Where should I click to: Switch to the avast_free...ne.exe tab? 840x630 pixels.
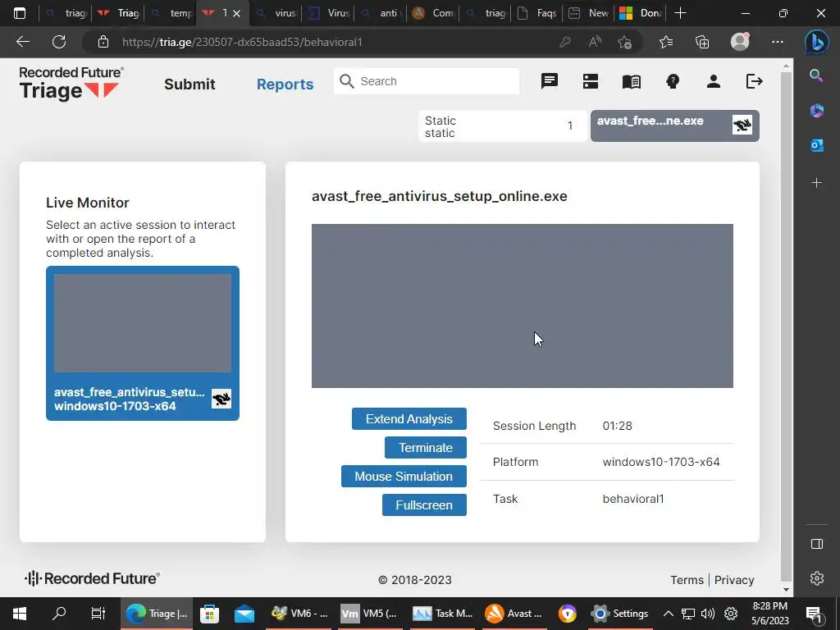pyautogui.click(x=674, y=126)
